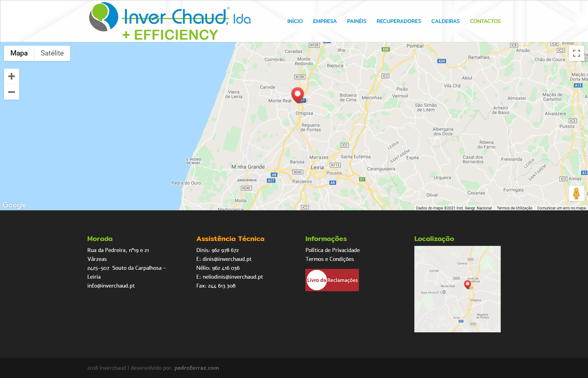Viewport: 588px width, 378px height.
Task: Open the Livro de Reclamações badge
Action: pyautogui.click(x=332, y=280)
